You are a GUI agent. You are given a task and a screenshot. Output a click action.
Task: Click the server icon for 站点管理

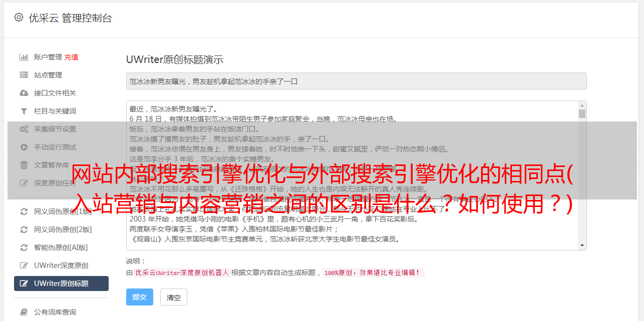coord(24,75)
